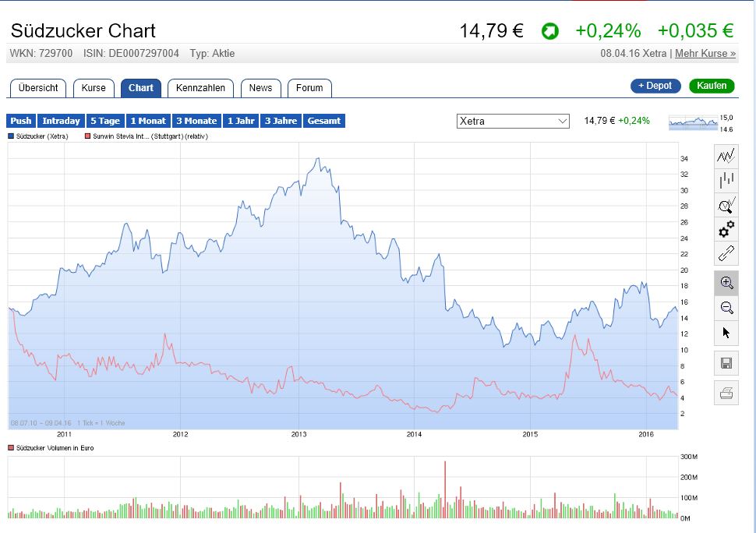The height and width of the screenshot is (533, 756).
Task: Open chart settings gears icon
Action: click(726, 230)
